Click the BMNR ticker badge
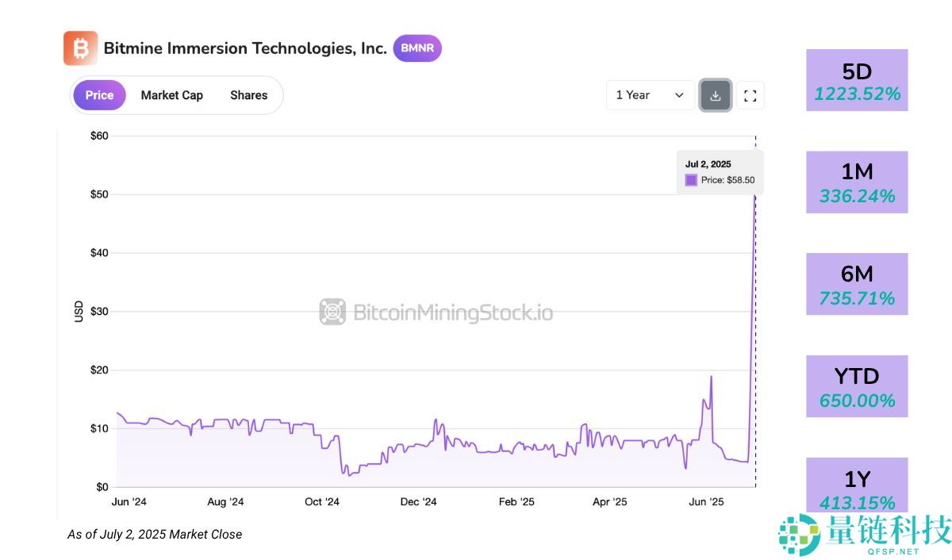The width and height of the screenshot is (952, 560). (x=416, y=48)
